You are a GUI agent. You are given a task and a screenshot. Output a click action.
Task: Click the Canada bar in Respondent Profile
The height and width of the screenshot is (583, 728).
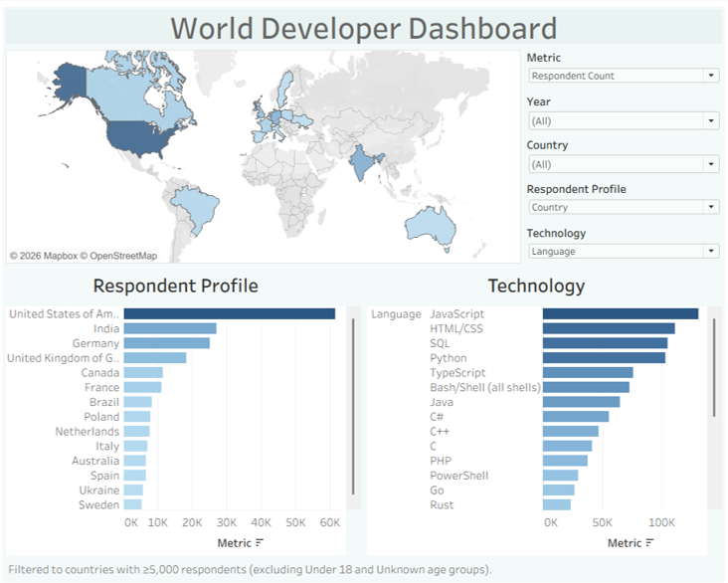pyautogui.click(x=143, y=373)
